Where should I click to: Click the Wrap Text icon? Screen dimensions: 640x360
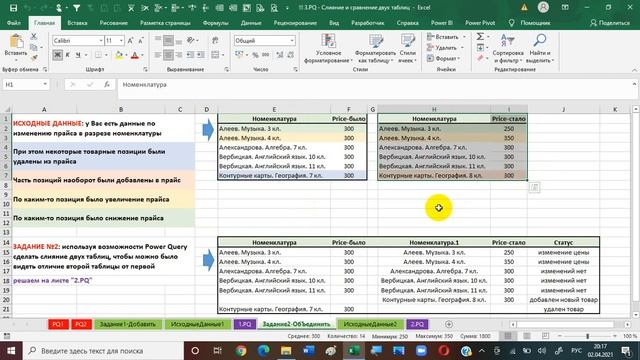point(215,40)
